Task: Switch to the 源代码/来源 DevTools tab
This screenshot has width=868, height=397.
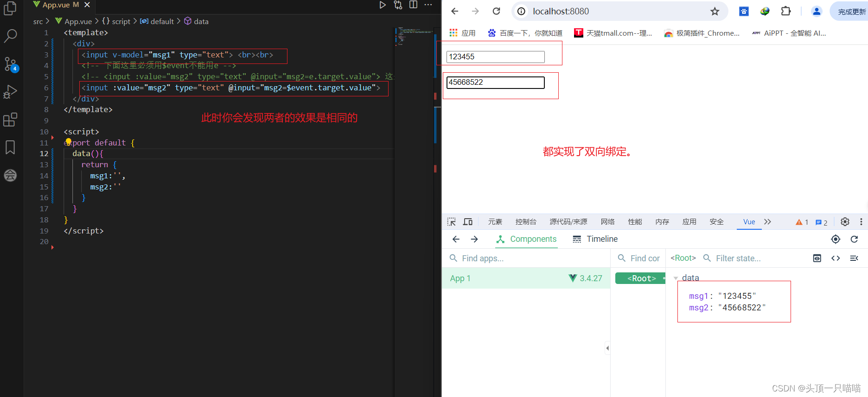Action: click(x=568, y=221)
